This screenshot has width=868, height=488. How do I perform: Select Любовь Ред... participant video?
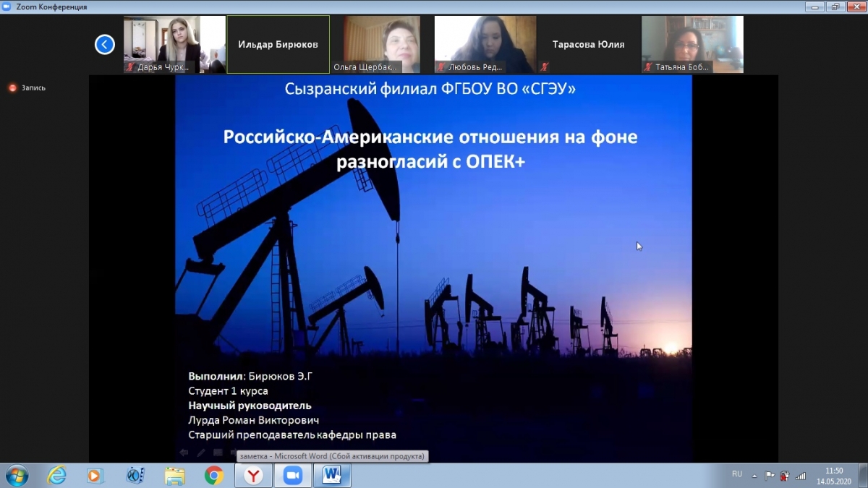[x=485, y=45]
